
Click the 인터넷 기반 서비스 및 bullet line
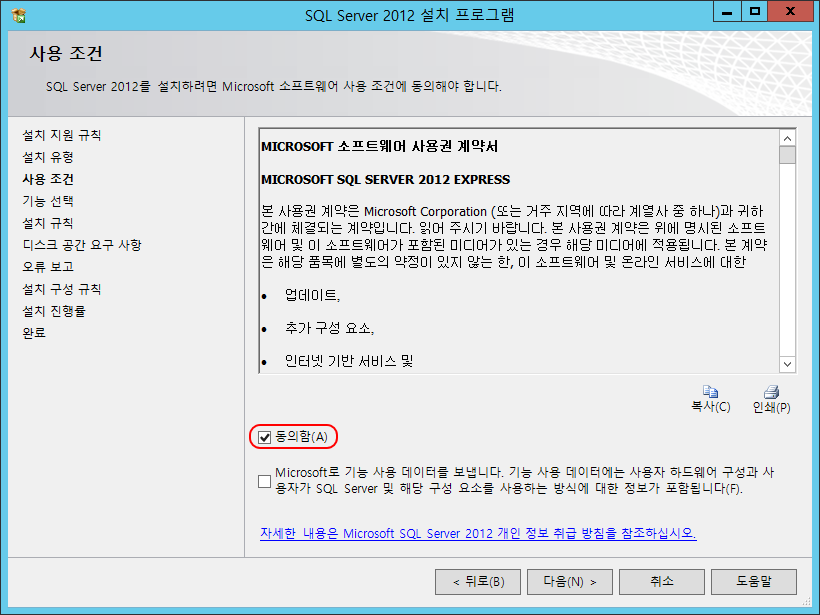pos(349,361)
